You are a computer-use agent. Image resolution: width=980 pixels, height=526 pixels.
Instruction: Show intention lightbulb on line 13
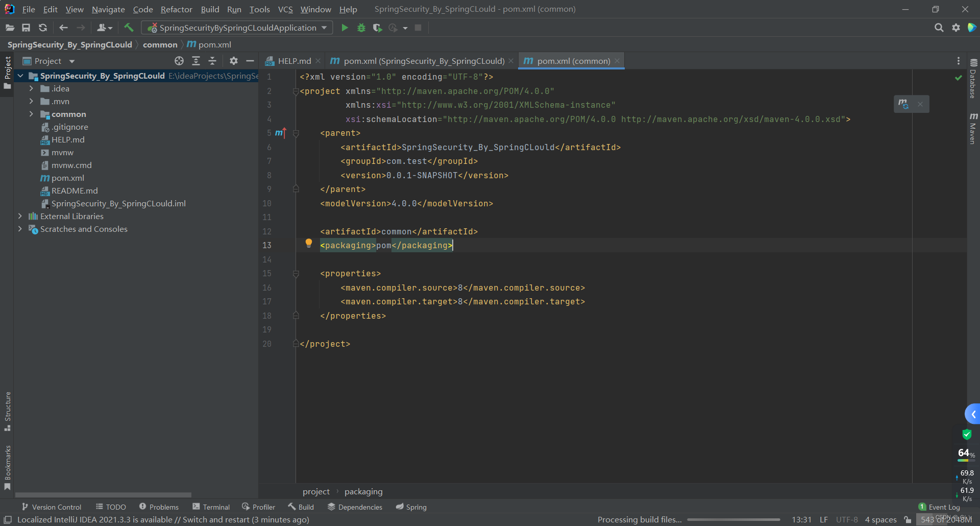tap(309, 244)
